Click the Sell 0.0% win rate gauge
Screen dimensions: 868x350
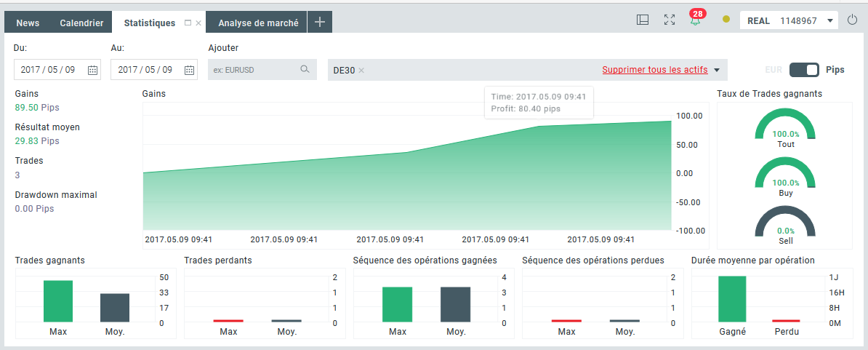(x=786, y=225)
